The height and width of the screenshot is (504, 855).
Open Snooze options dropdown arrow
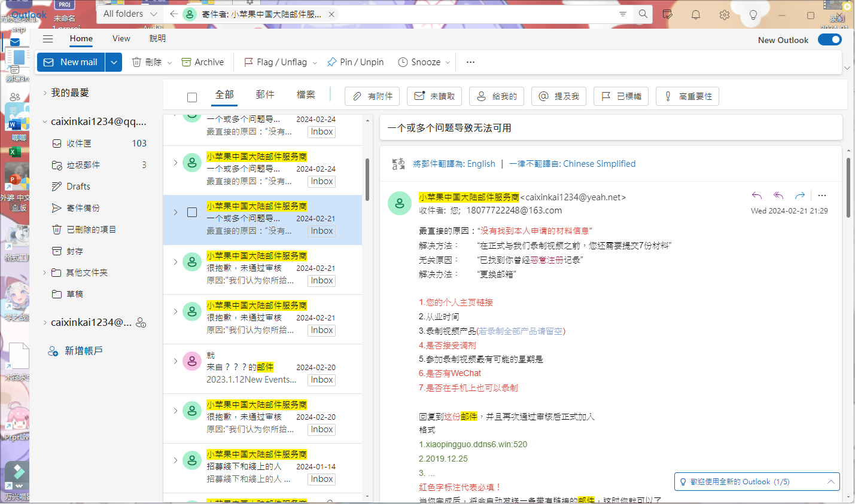pos(448,63)
